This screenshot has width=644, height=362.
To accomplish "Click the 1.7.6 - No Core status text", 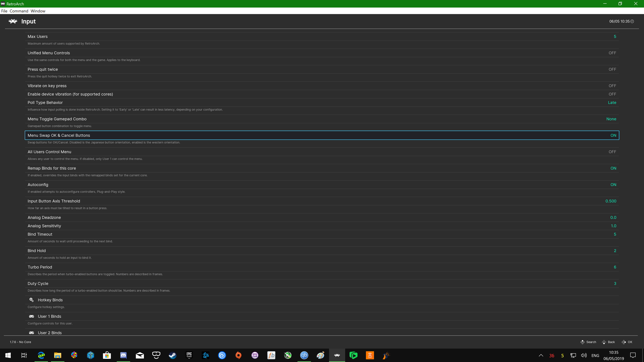I will [20, 342].
